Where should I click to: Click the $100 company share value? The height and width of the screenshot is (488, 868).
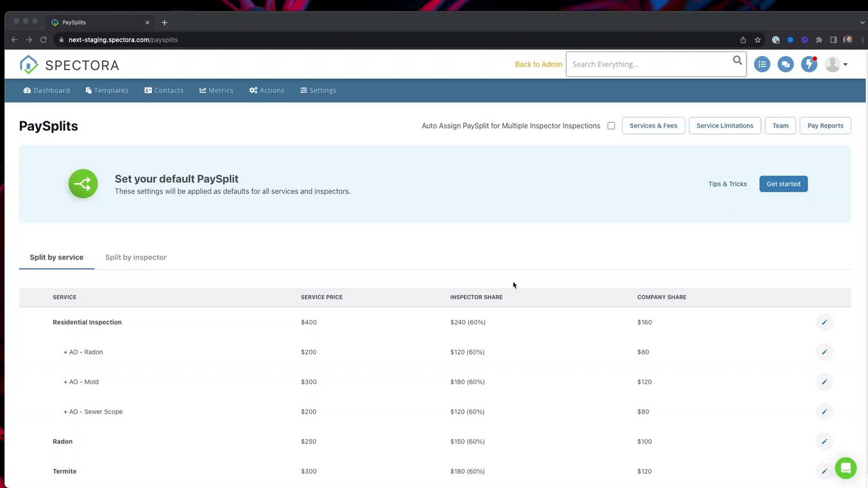point(644,441)
